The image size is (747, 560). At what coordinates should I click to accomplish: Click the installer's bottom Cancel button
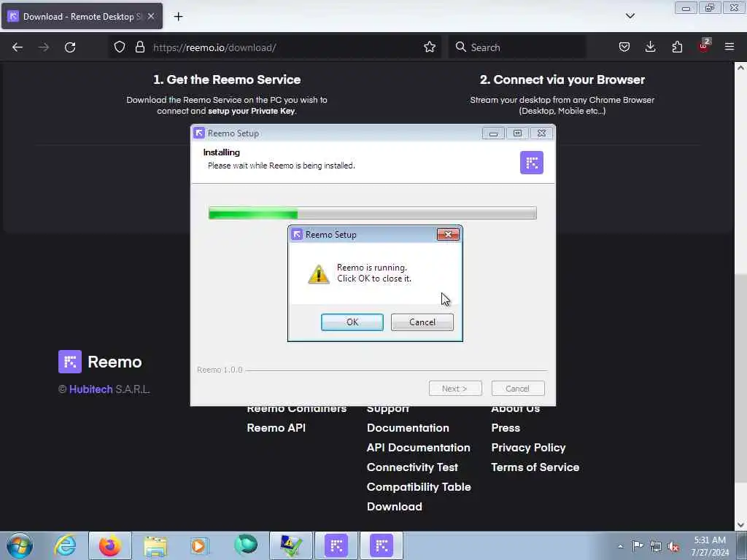(x=517, y=388)
